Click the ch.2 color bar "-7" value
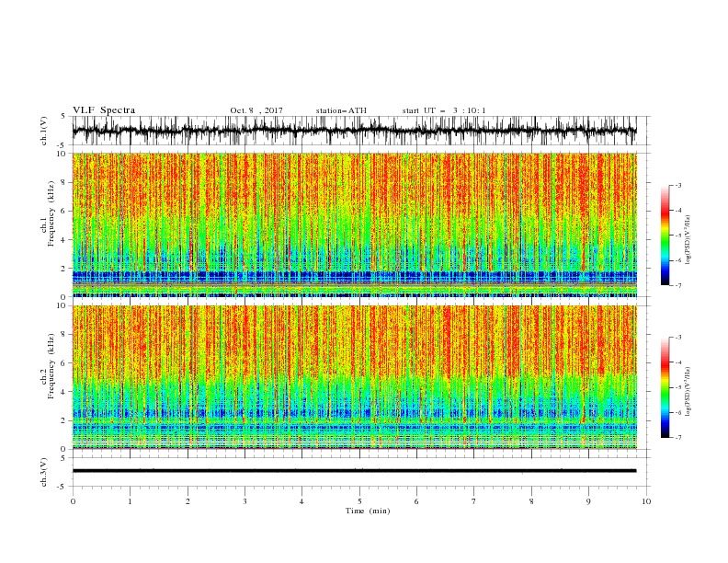Image resolution: width=728 pixels, height=563 pixels. (677, 438)
